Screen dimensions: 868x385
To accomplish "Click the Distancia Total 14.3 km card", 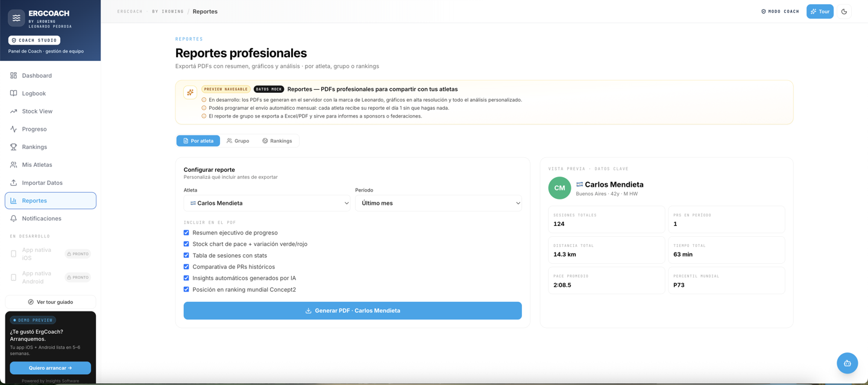I will 606,250.
